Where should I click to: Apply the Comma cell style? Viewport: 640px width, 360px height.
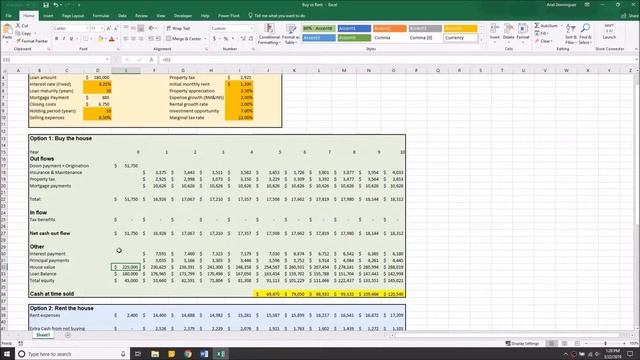click(389, 38)
